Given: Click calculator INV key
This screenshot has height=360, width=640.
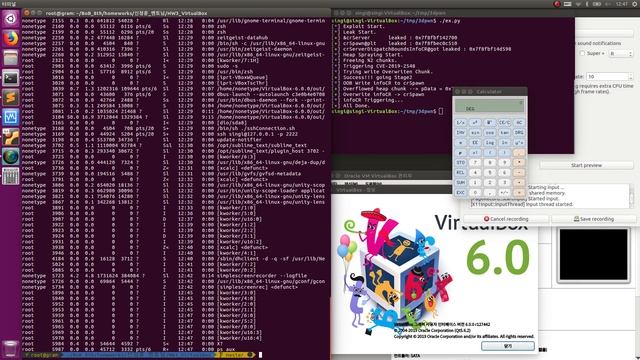Looking at the screenshot, I should point(460,133).
